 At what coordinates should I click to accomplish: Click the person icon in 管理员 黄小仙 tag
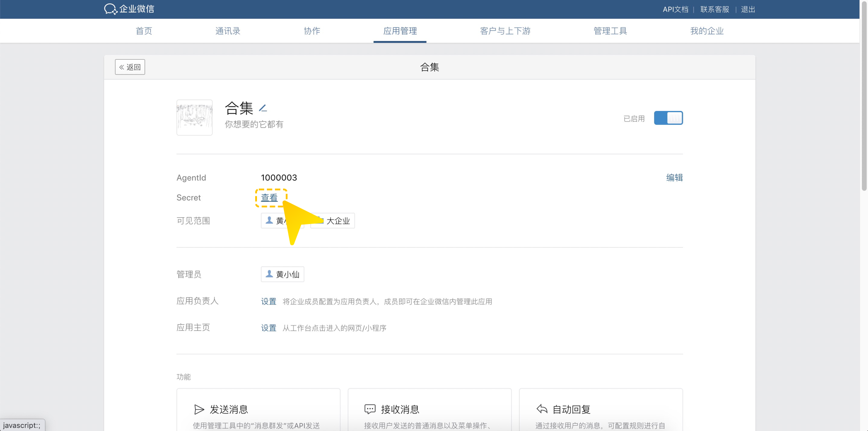tap(269, 274)
